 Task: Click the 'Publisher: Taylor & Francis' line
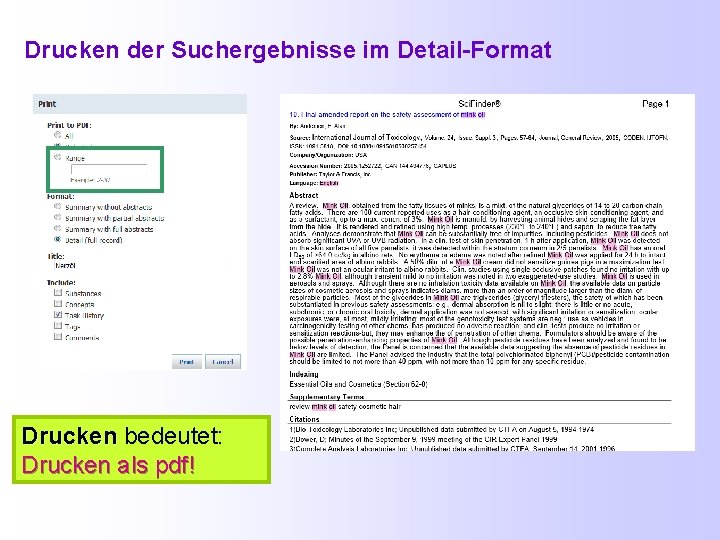(x=330, y=174)
